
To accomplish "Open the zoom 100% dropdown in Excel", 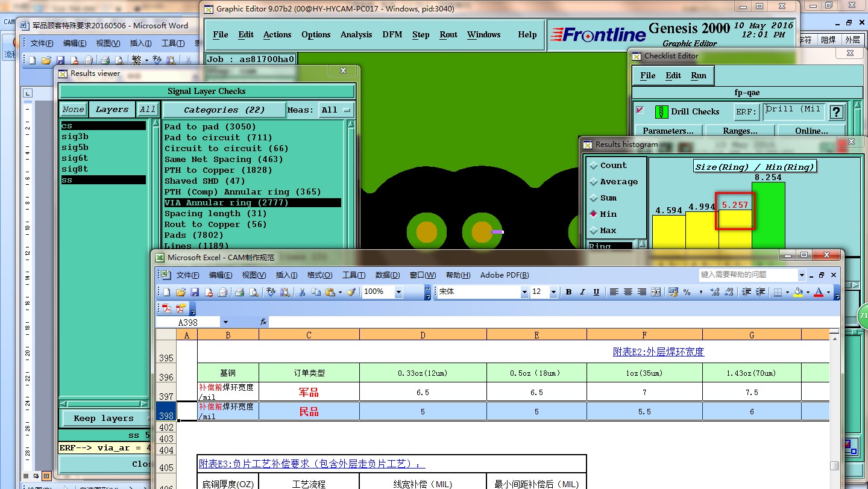I will 398,291.
